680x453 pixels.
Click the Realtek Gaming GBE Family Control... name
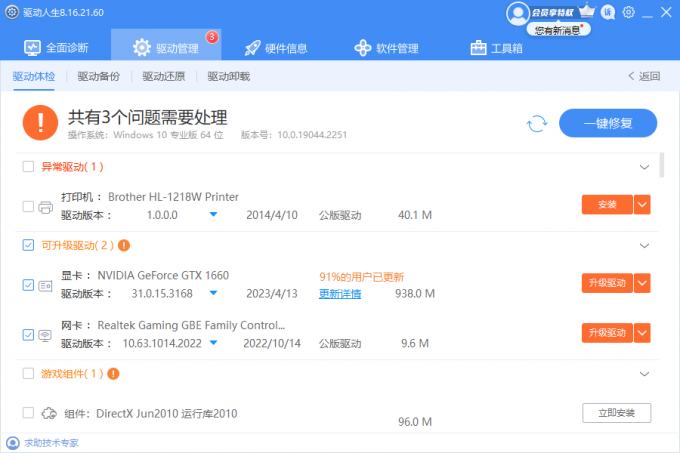click(191, 325)
